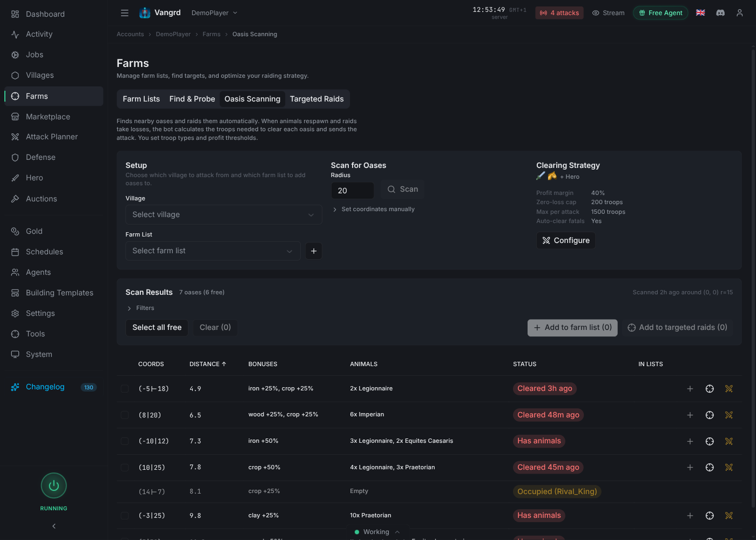
Task: Switch to the Targeted Raids tab
Action: point(316,99)
